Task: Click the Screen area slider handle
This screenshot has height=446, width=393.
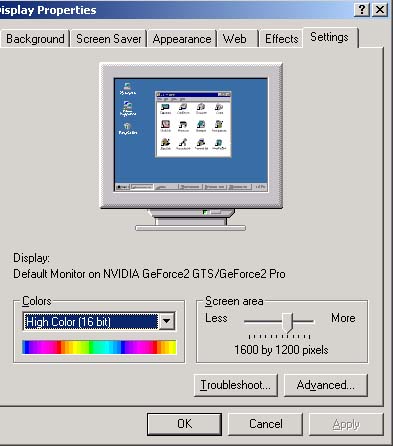Action: [288, 323]
